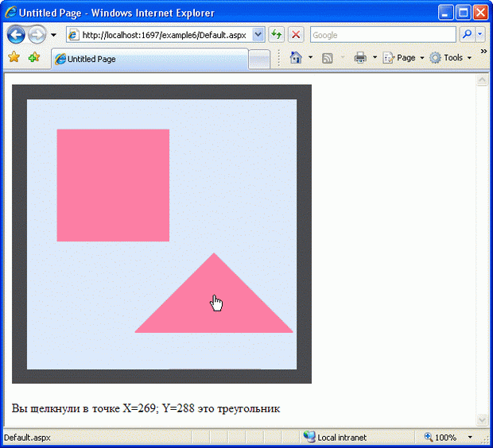Click the Back navigation button
Viewport: 493px width, 448px height.
click(16, 35)
